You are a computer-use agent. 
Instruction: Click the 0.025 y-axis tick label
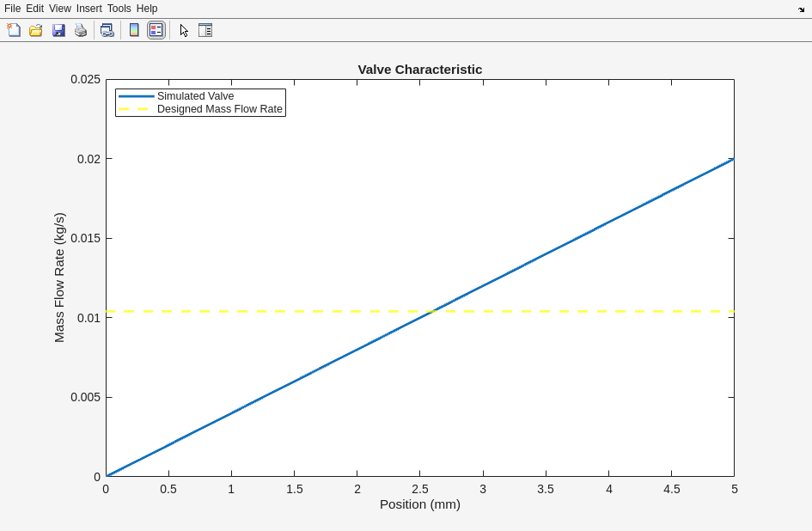[85, 79]
